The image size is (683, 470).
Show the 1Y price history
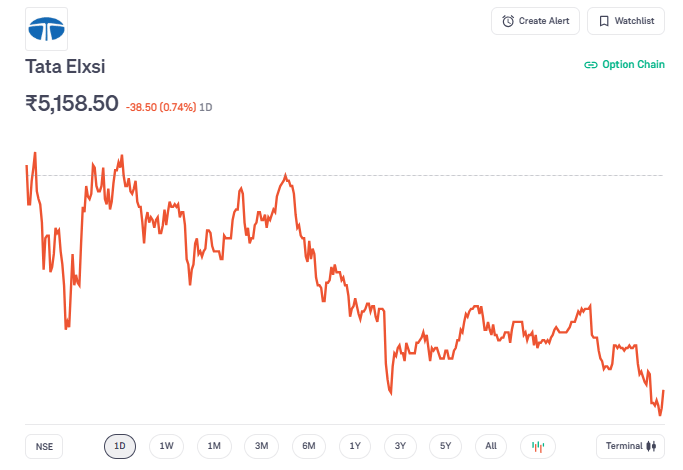click(x=355, y=446)
